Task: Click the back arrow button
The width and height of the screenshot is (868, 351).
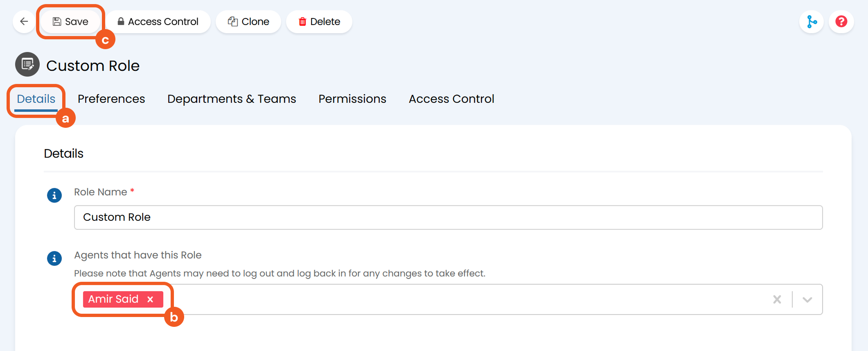Action: [x=24, y=22]
